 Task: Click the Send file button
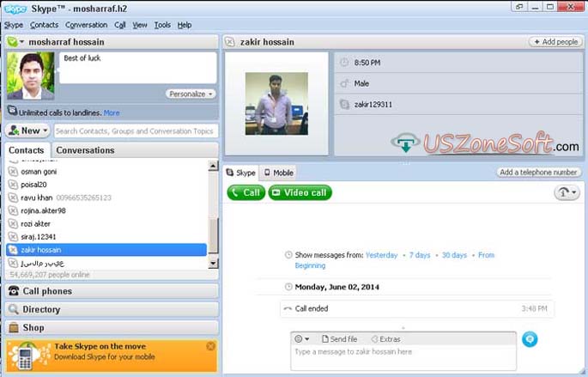(x=339, y=338)
